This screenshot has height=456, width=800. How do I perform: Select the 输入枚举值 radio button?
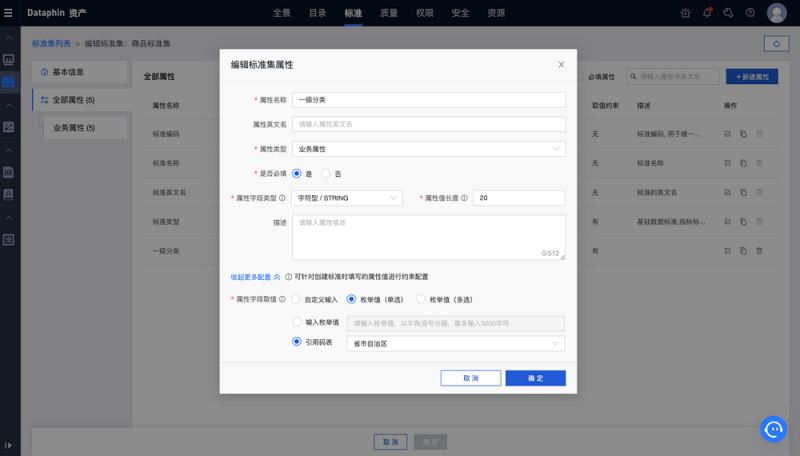click(x=297, y=322)
